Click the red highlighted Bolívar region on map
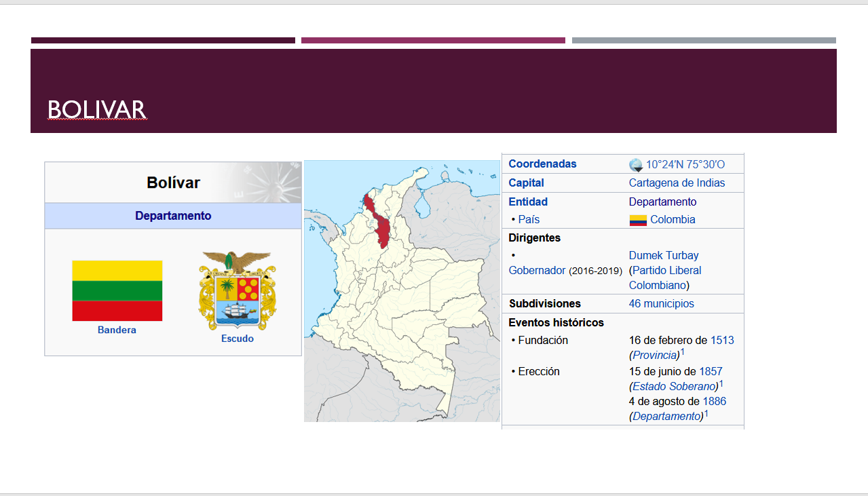The height and width of the screenshot is (496, 868). [x=381, y=229]
